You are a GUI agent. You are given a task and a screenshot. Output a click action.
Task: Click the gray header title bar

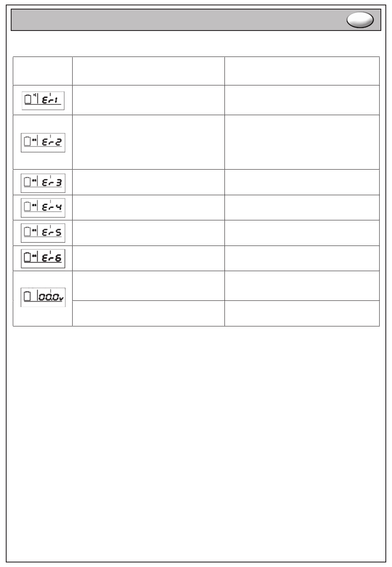(196, 20)
